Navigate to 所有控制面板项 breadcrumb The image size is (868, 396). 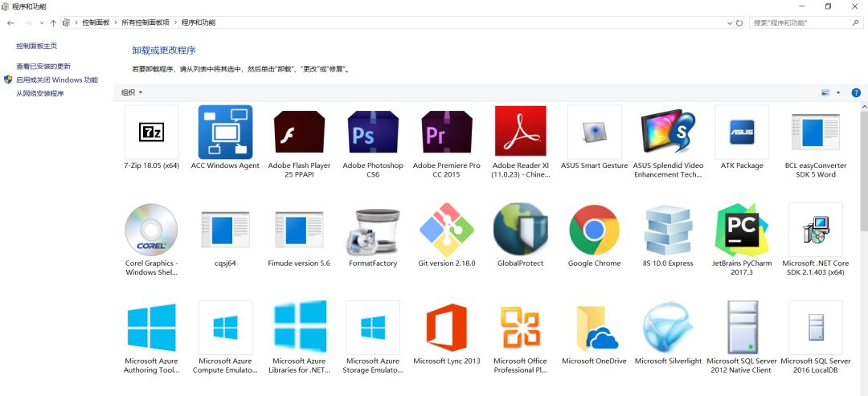click(145, 23)
